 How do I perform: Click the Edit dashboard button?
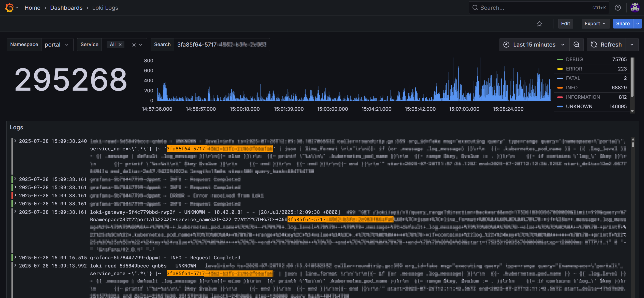click(566, 24)
